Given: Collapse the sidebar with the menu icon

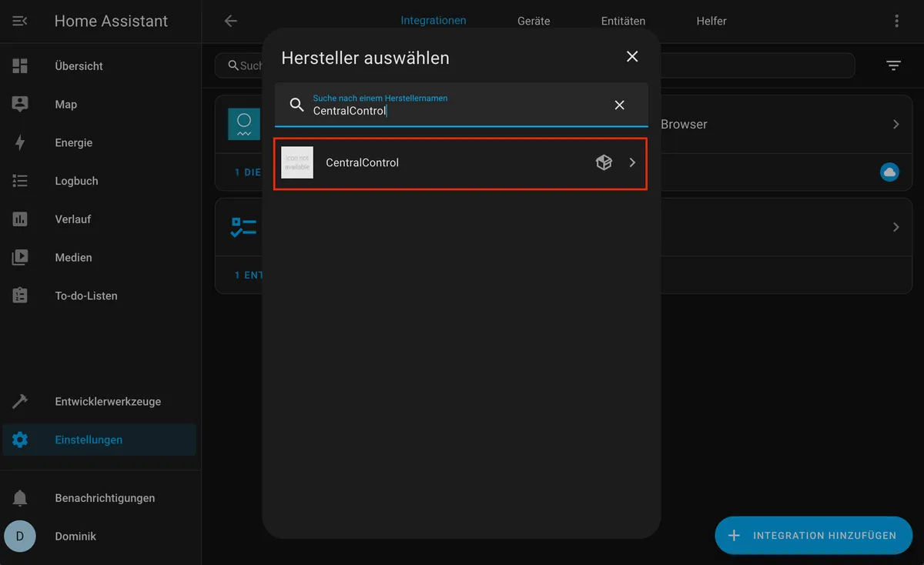Looking at the screenshot, I should tap(20, 22).
